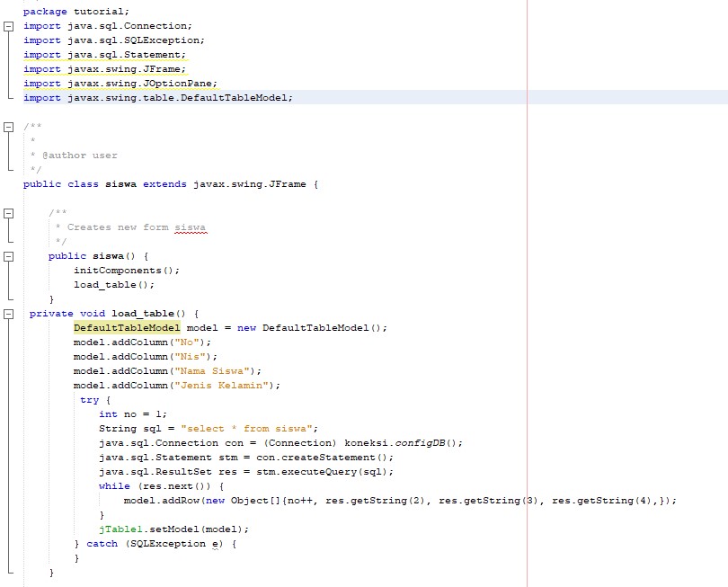Click the import javax.swing.JOptionPane line
Screen dimensions: 728x587
point(120,84)
